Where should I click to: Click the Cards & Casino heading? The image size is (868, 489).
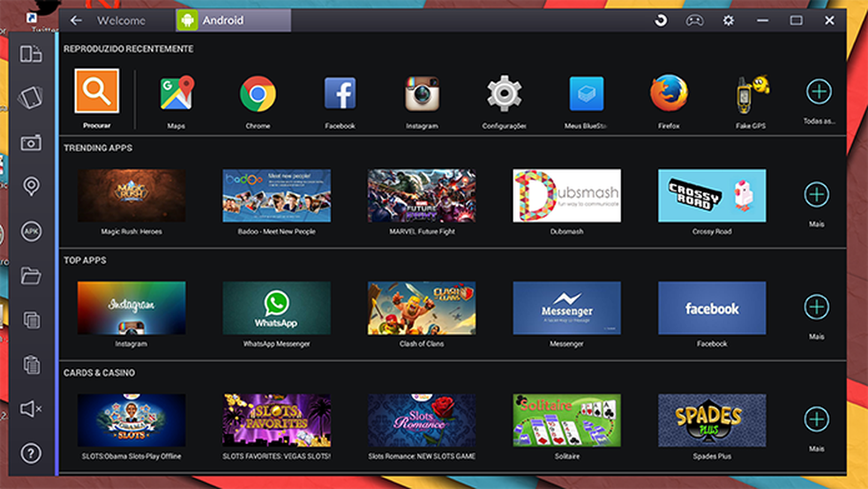coord(99,372)
